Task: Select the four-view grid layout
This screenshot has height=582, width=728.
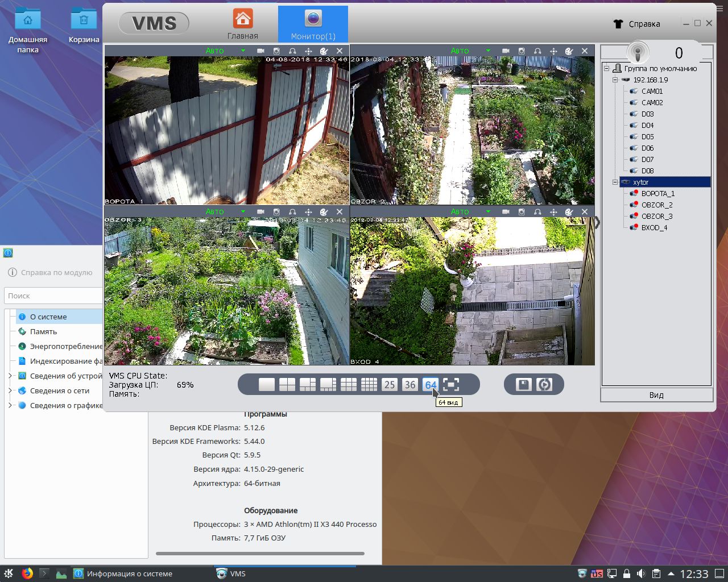Action: point(287,385)
